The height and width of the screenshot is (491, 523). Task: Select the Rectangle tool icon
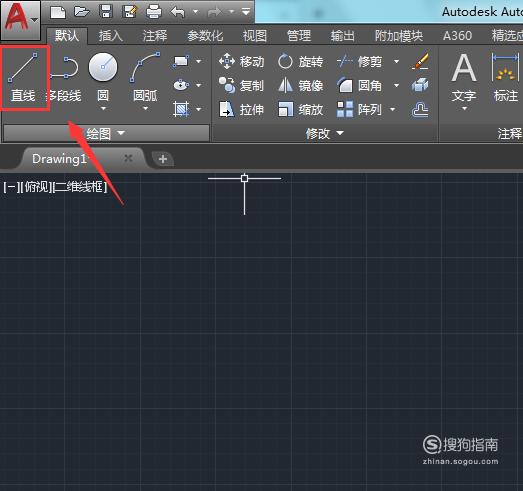click(x=181, y=61)
